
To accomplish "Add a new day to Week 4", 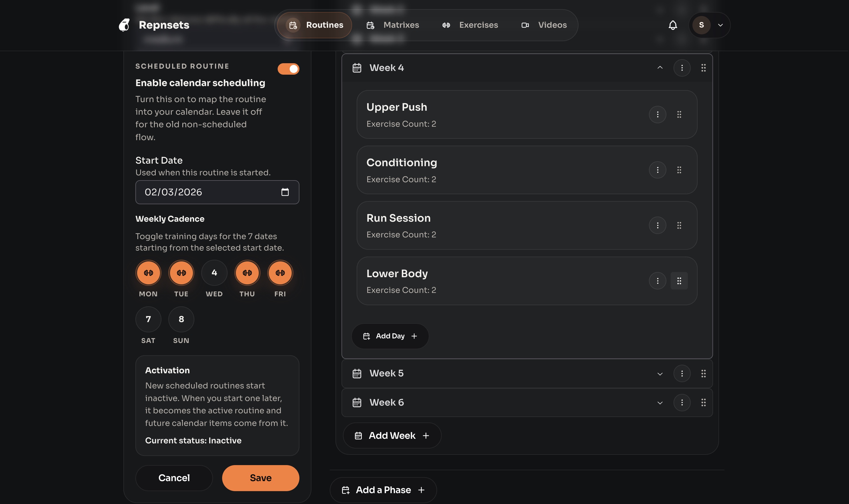I will [390, 336].
